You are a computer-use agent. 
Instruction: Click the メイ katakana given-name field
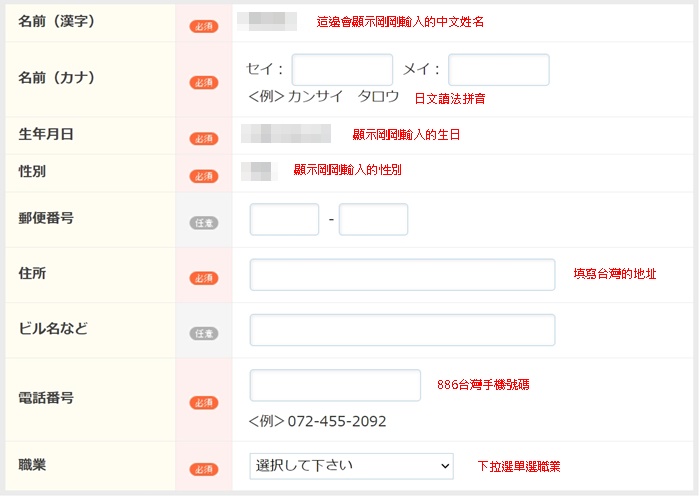(x=499, y=70)
